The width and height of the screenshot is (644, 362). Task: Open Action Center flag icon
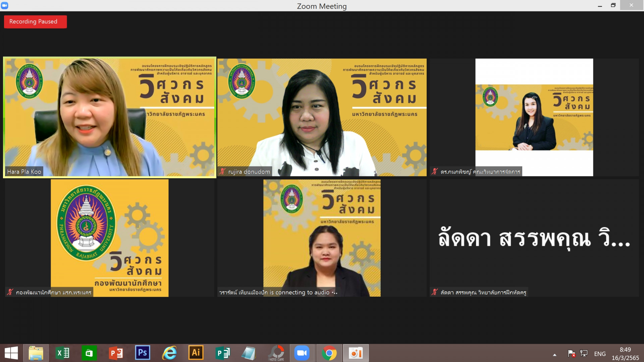[572, 353]
